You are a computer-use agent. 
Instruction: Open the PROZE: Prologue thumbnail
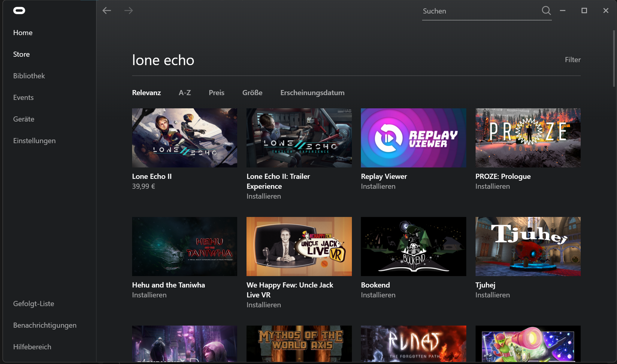coord(528,138)
